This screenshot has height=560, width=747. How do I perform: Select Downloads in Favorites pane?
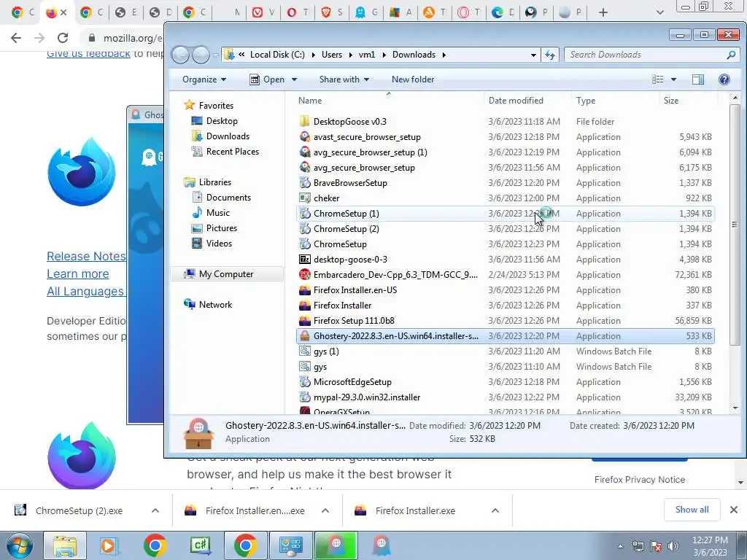(x=228, y=136)
